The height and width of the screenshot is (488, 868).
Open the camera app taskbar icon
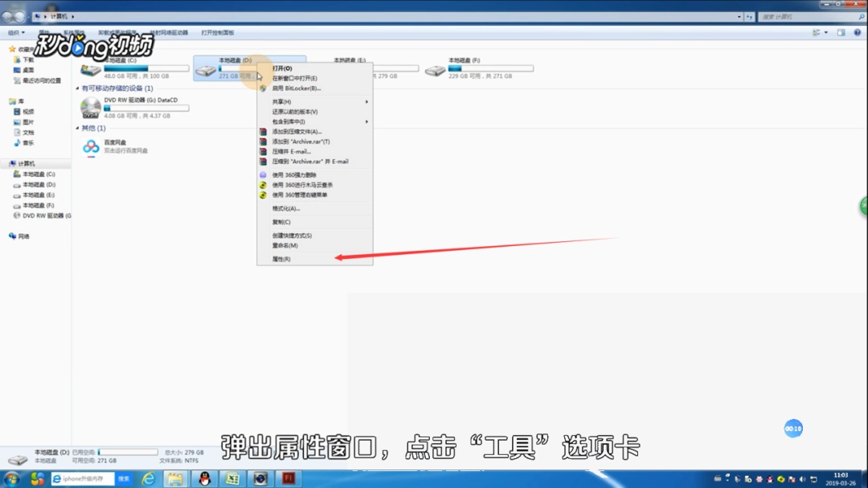(260, 478)
